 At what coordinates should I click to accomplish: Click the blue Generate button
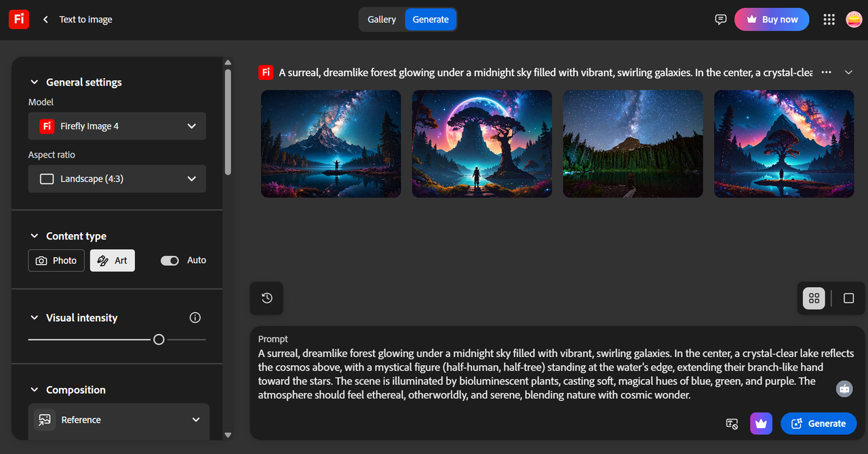(x=818, y=423)
